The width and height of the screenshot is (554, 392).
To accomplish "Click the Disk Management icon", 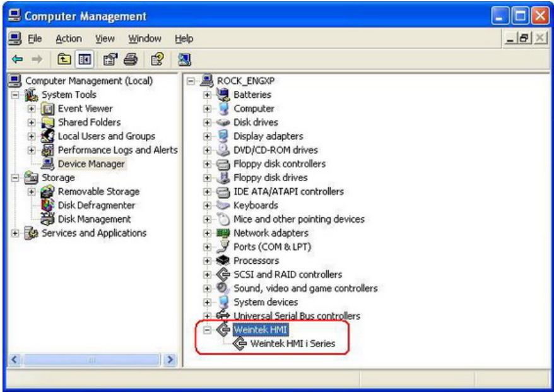I will tap(47, 219).
